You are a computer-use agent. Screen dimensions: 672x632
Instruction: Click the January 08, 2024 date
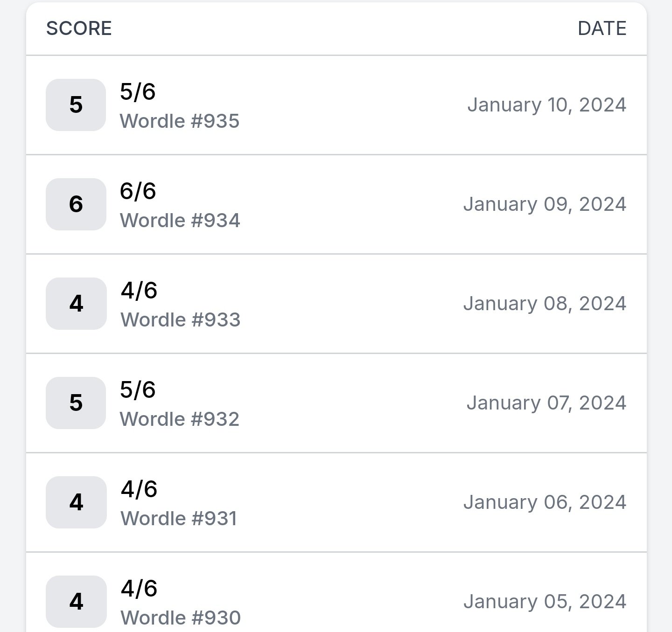[545, 304]
